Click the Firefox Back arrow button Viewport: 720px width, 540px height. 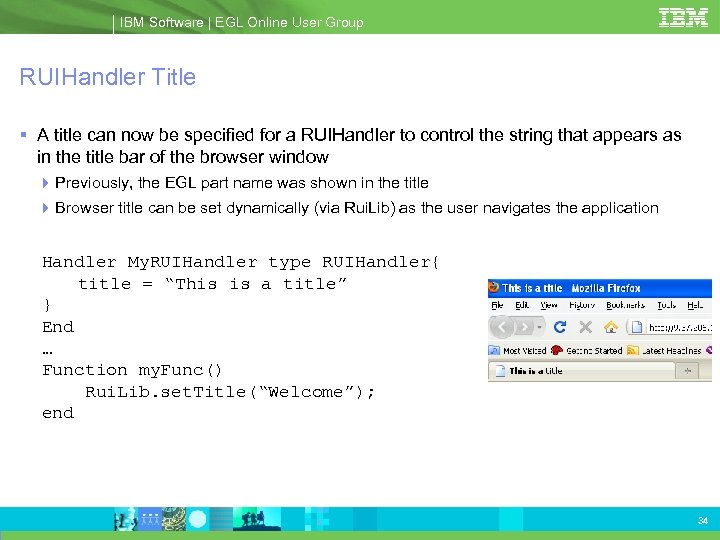(x=501, y=327)
